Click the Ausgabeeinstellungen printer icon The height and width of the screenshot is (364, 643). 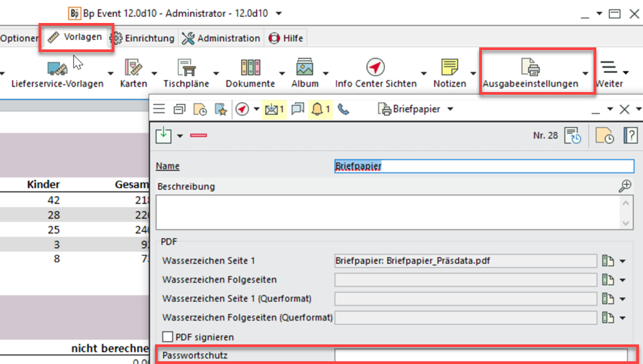pos(530,68)
